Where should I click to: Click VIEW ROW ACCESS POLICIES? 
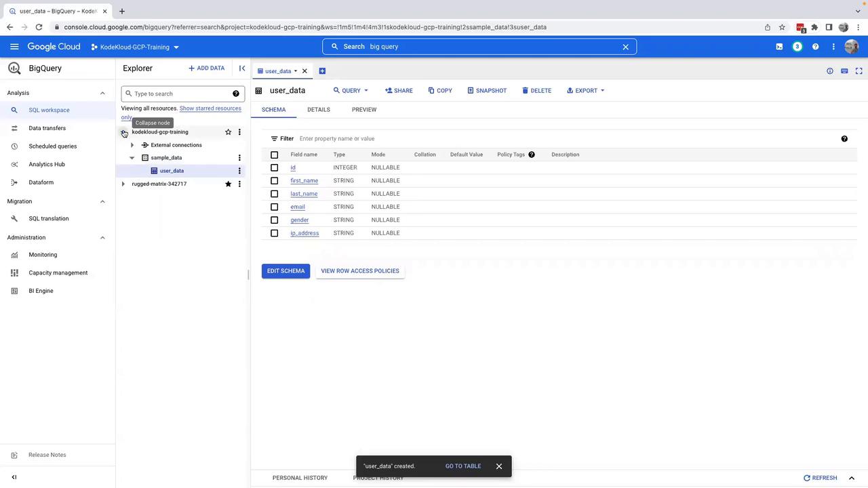click(360, 271)
